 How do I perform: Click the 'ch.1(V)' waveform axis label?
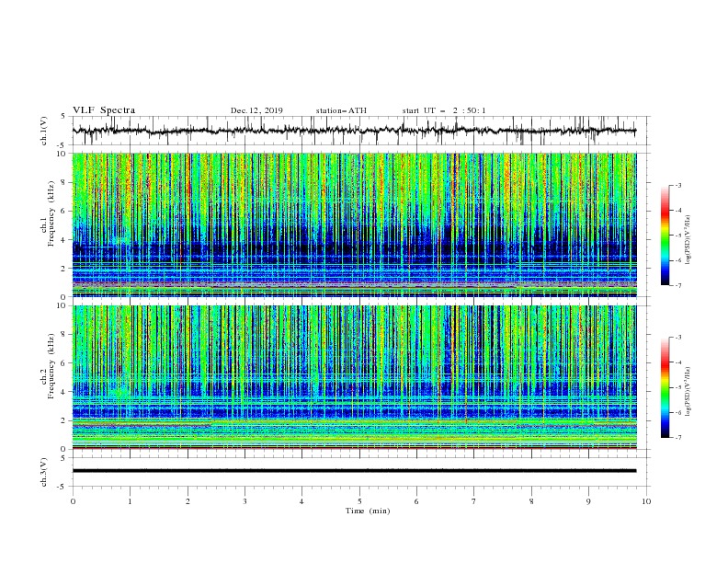[44, 131]
